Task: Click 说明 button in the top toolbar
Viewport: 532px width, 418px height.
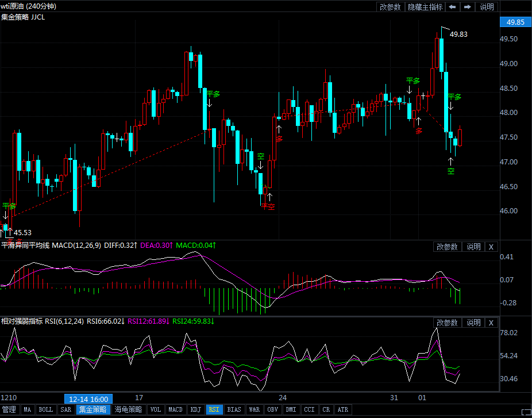Action: pyautogui.click(x=487, y=7)
